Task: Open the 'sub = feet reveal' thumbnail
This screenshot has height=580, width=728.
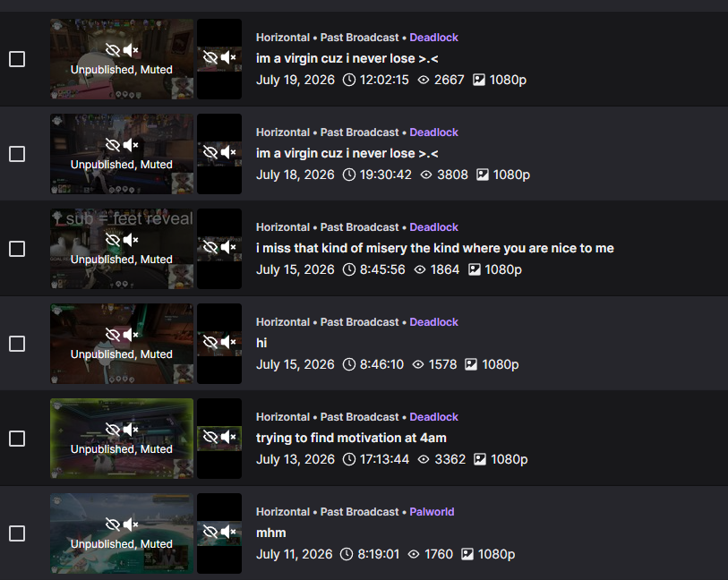Action: tap(122, 249)
